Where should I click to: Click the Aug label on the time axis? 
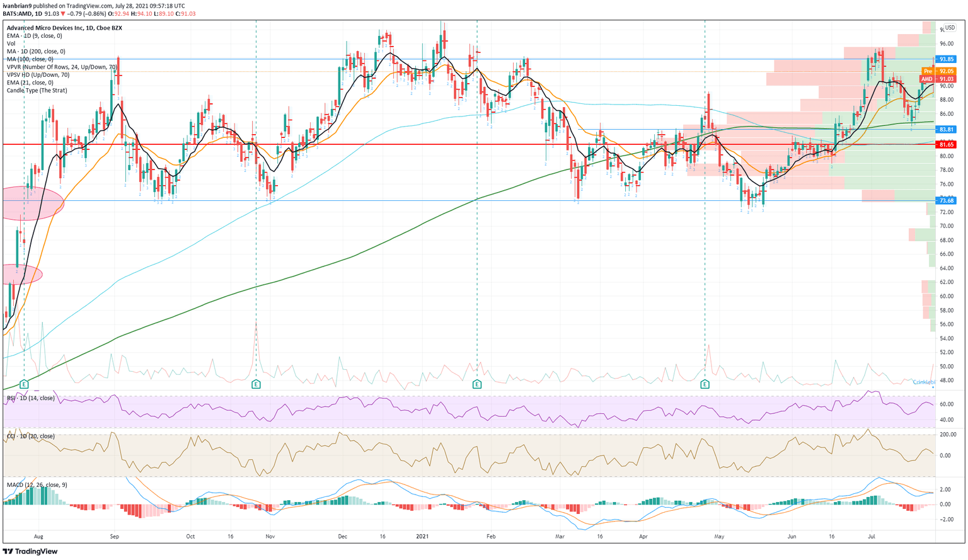click(38, 537)
